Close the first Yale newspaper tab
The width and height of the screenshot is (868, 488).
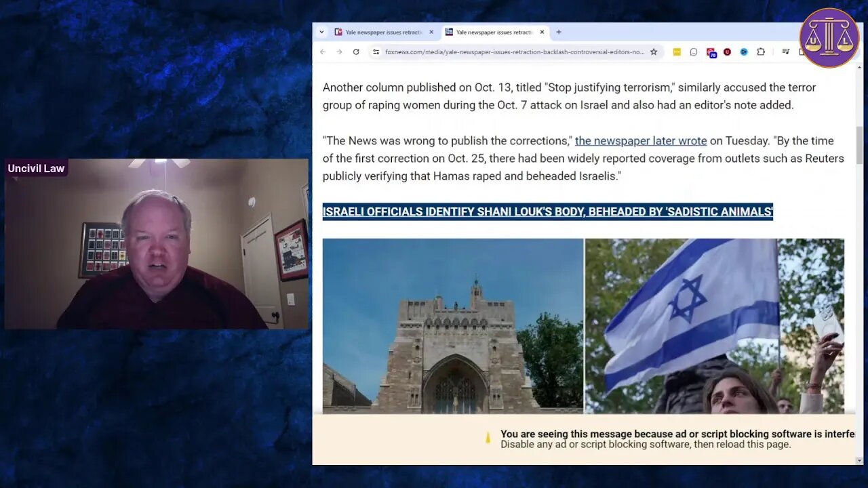coord(431,32)
